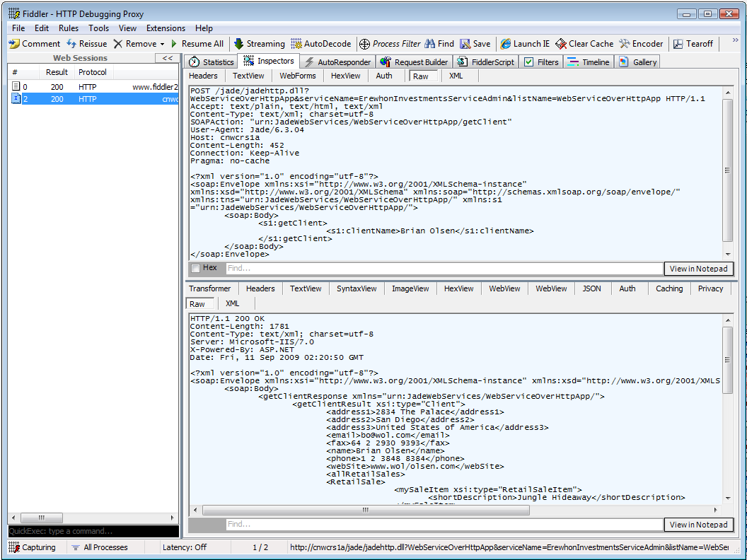This screenshot has height=560, width=747.
Task: Click the Clear Cache icon
Action: (561, 44)
